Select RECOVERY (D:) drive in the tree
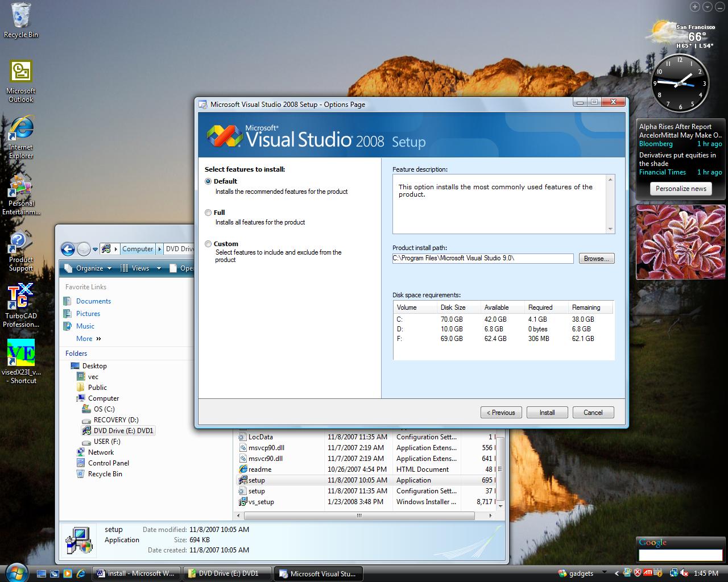This screenshot has height=582, width=728. (116, 420)
